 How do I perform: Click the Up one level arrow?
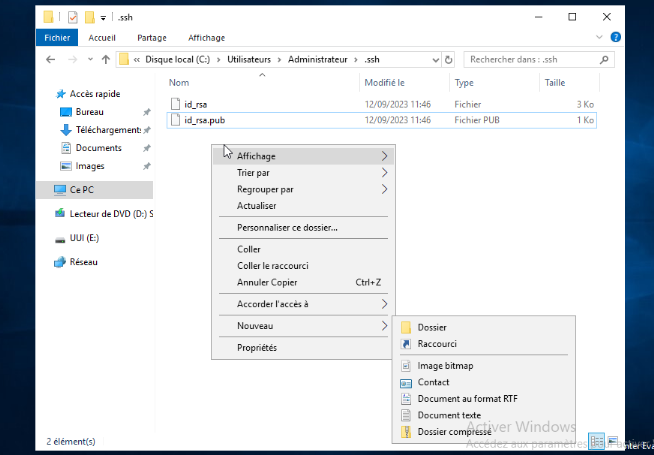point(105,59)
